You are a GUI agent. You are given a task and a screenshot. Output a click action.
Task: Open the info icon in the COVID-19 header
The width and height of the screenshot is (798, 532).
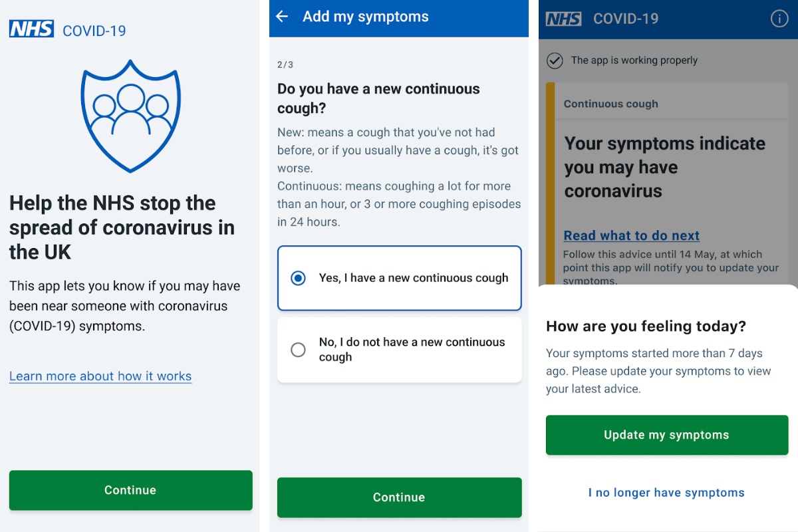coord(779,19)
